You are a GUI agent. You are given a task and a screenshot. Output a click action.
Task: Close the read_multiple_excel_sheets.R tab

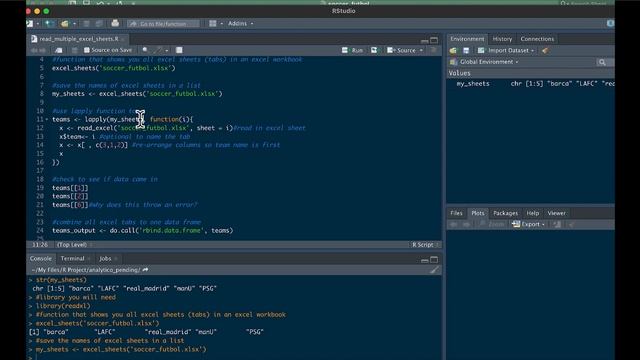coord(123,39)
